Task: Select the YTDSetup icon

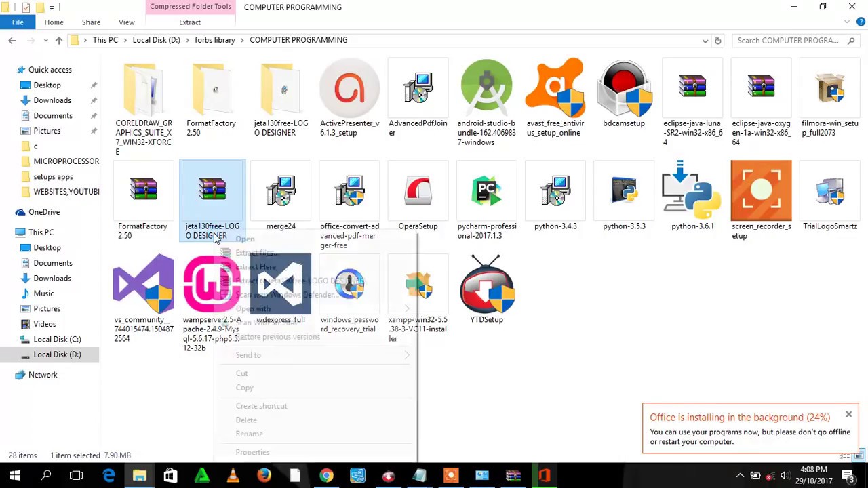Action: click(486, 285)
